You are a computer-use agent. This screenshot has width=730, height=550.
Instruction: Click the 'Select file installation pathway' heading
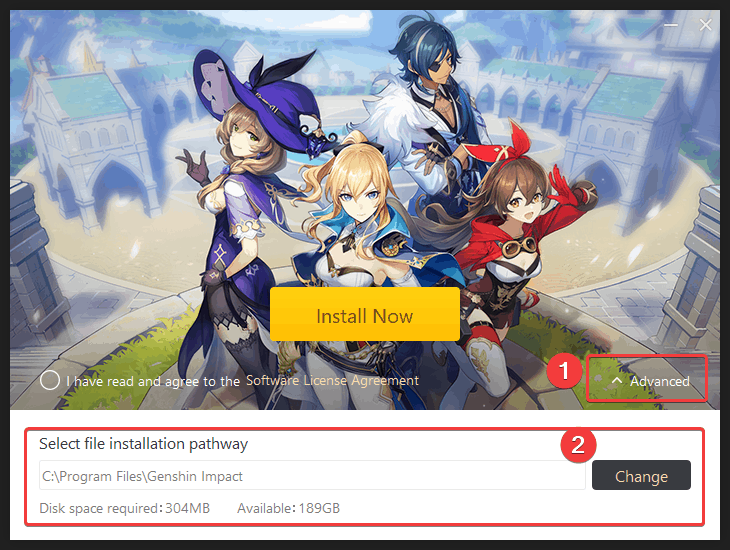click(x=143, y=444)
